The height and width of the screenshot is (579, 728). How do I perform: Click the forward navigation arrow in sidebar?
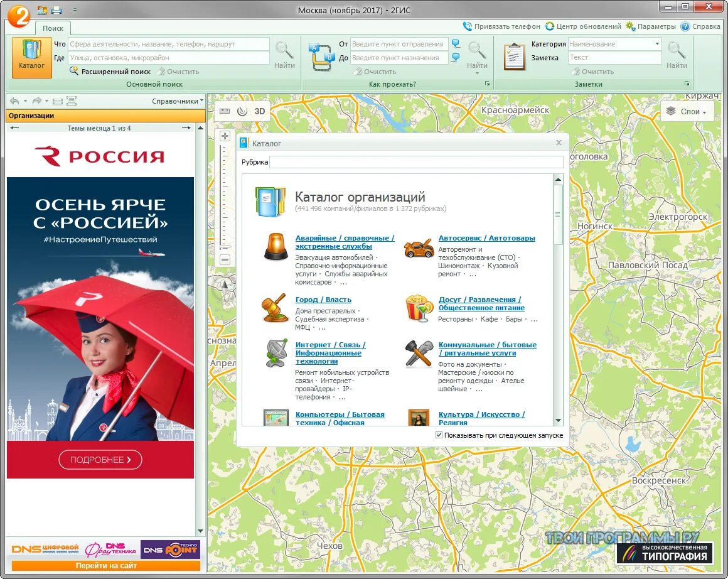(x=36, y=101)
